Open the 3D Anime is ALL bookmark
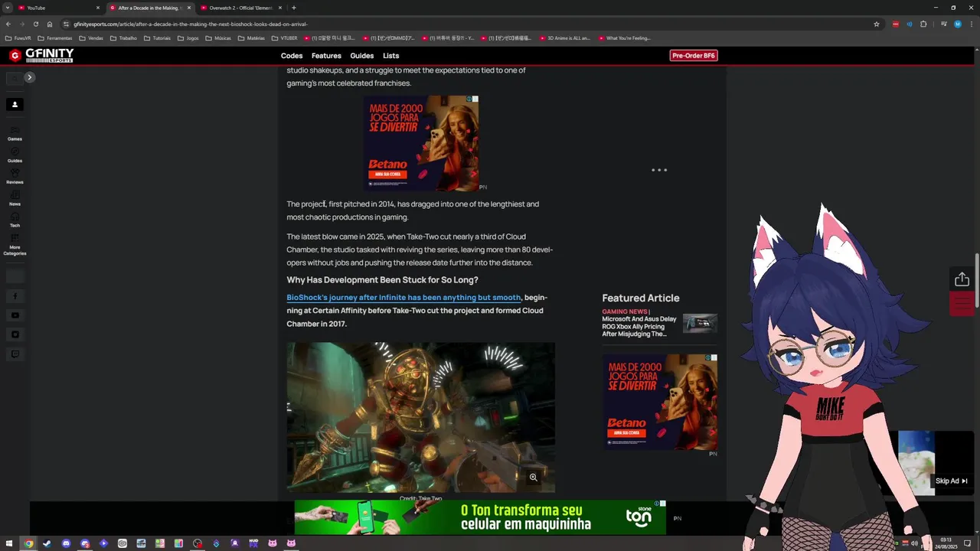 tap(565, 37)
